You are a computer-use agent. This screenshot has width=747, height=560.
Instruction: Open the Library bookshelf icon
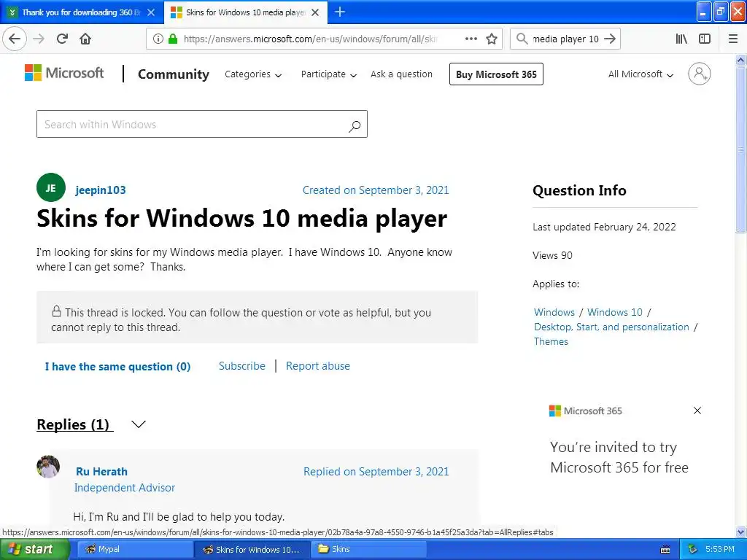(x=681, y=39)
